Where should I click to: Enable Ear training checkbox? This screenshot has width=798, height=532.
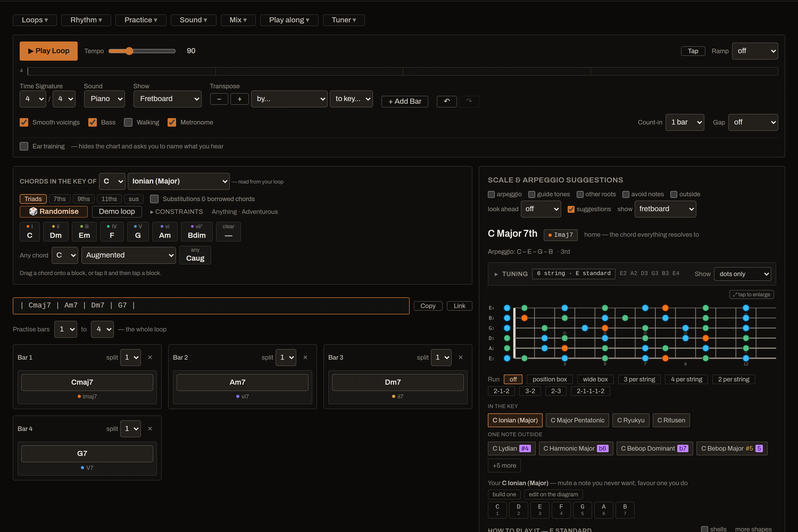tap(24, 146)
